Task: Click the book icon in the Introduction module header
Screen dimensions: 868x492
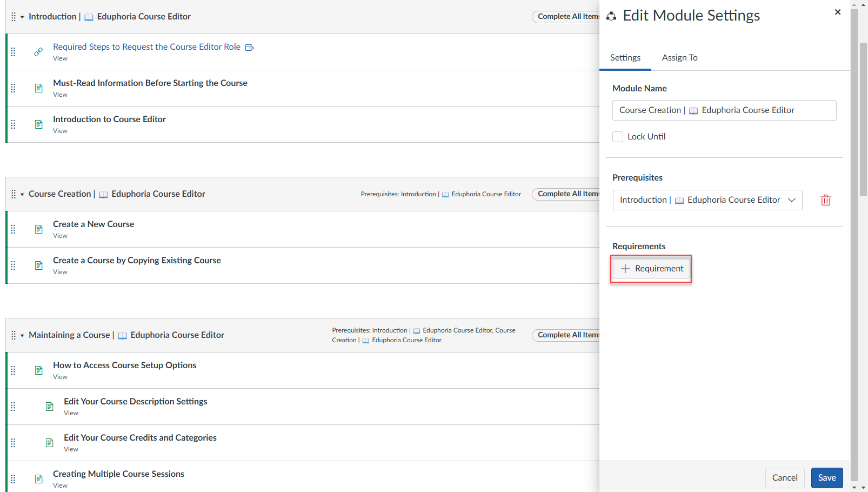Action: 89,17
